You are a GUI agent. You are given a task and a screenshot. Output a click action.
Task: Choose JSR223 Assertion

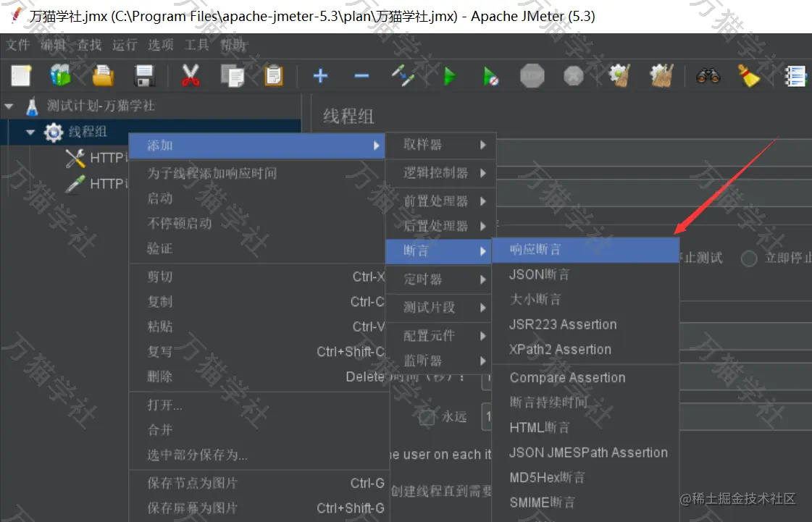tap(586, 324)
